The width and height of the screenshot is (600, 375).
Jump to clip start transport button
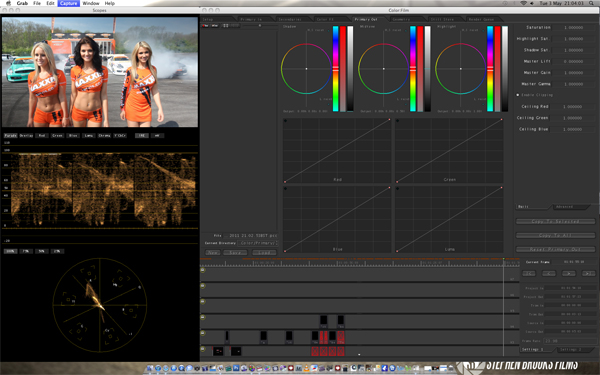529,273
